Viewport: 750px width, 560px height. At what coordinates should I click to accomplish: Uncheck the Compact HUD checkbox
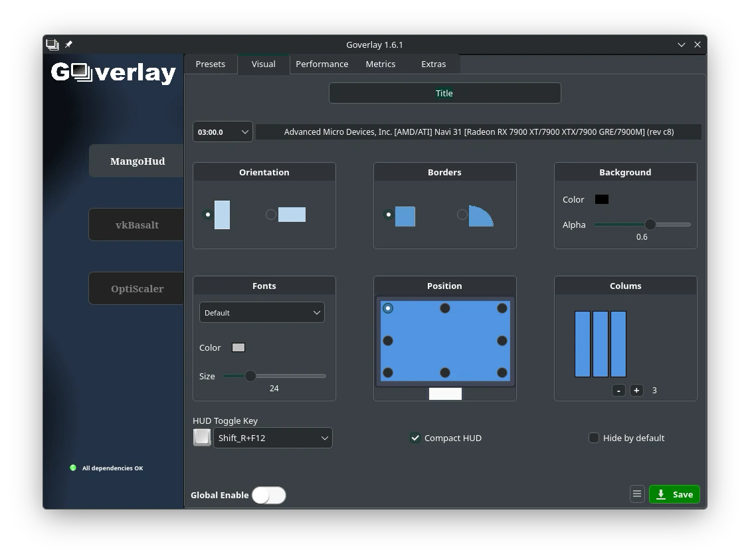point(415,438)
